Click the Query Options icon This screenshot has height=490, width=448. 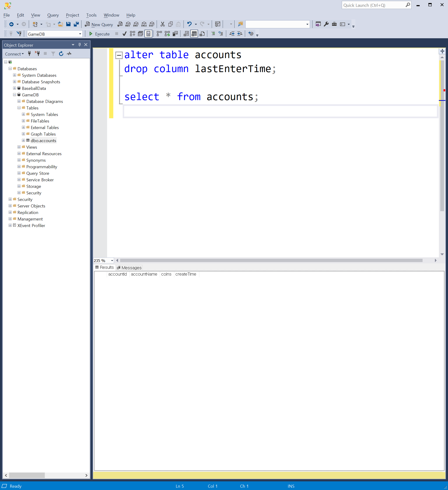(140, 34)
